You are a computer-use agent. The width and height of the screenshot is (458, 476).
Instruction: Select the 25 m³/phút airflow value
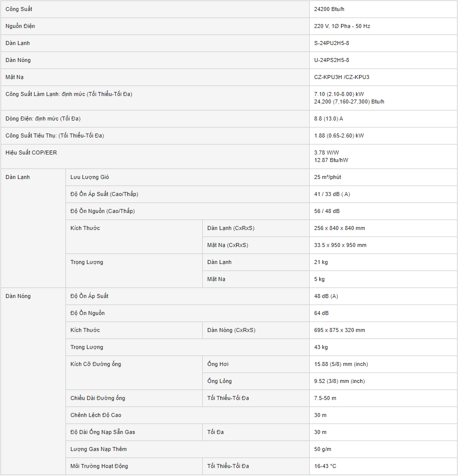point(328,177)
